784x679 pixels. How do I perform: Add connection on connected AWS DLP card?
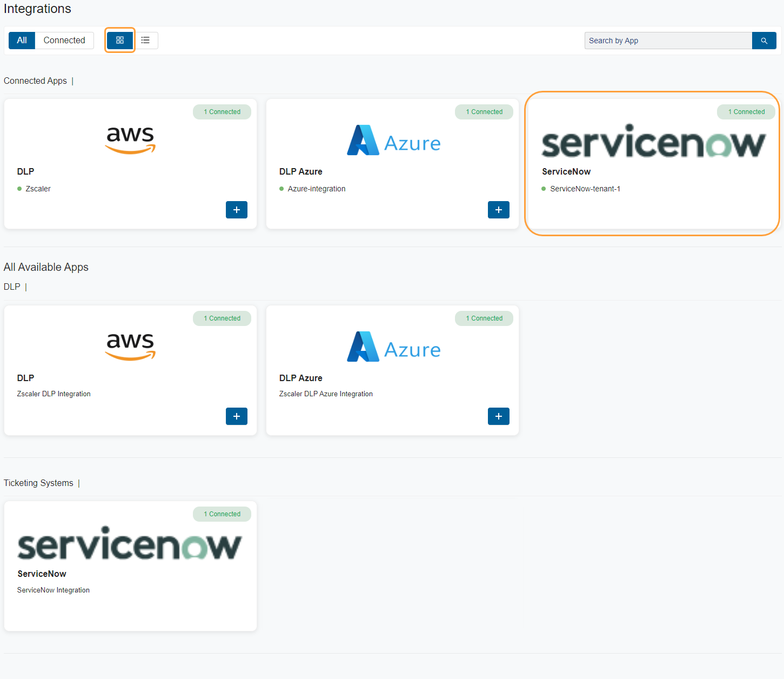point(236,210)
